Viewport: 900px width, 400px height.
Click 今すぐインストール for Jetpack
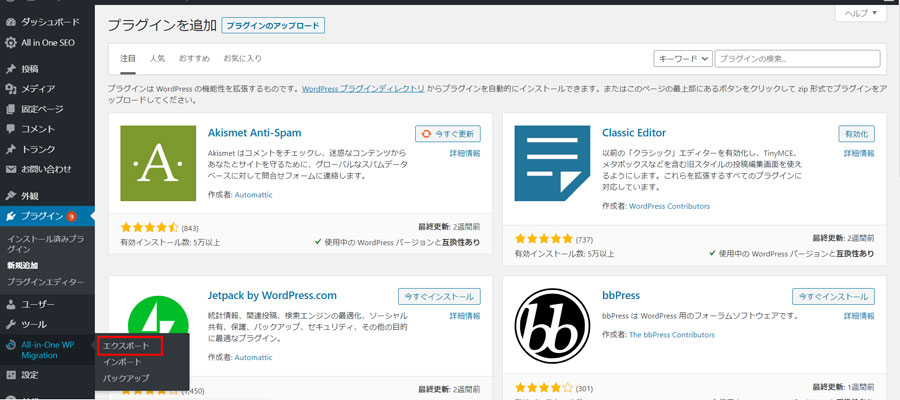(439, 297)
